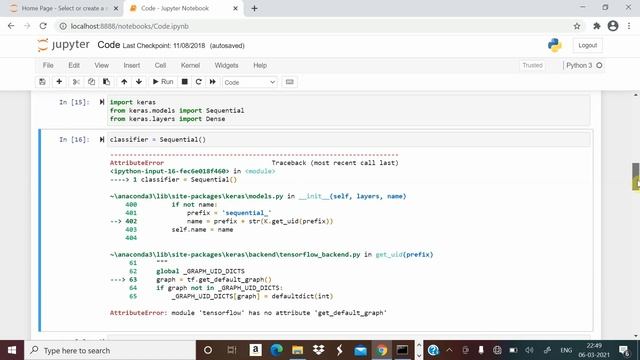Open the terminal window from taskbar
Viewport: 640px width, 360px height.
click(402, 350)
